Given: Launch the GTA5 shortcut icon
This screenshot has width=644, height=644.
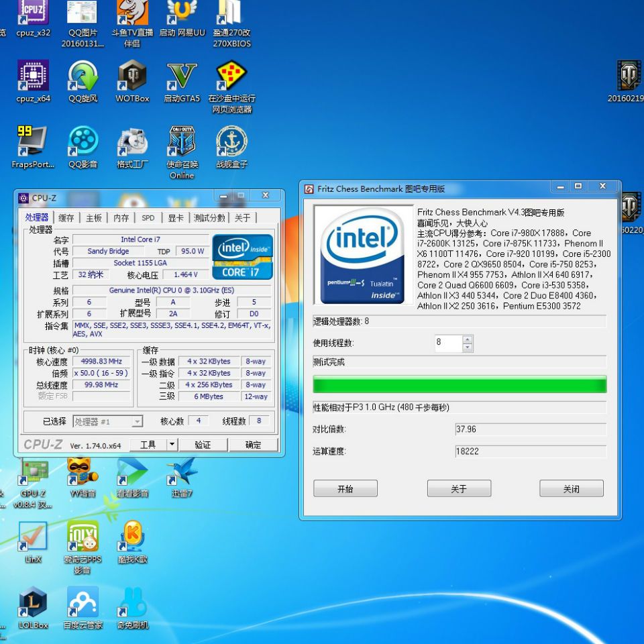Looking at the screenshot, I should (182, 76).
